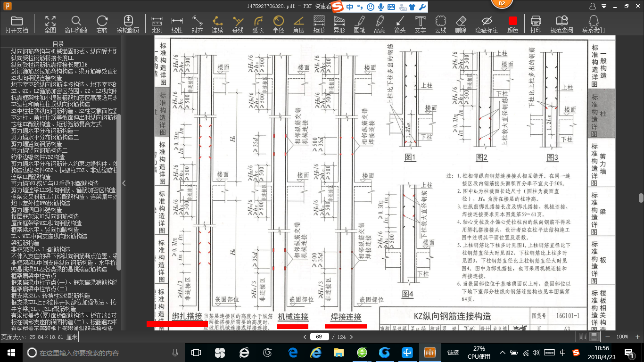
Task: Select the 画笔 brush tool
Action: pyautogui.click(x=359, y=24)
